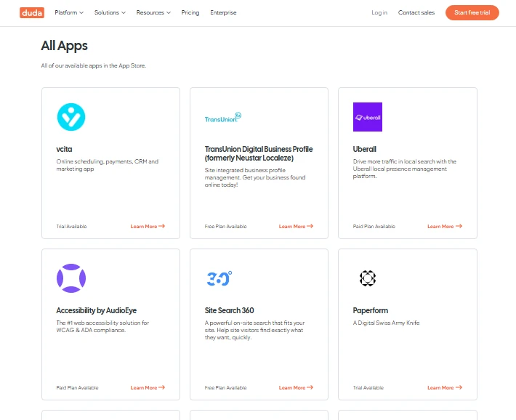Click Uberall description 'Drive more traffic'

(404, 169)
